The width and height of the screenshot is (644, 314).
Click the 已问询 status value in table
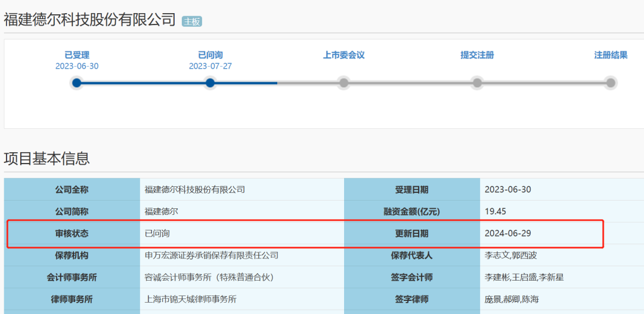coord(157,233)
